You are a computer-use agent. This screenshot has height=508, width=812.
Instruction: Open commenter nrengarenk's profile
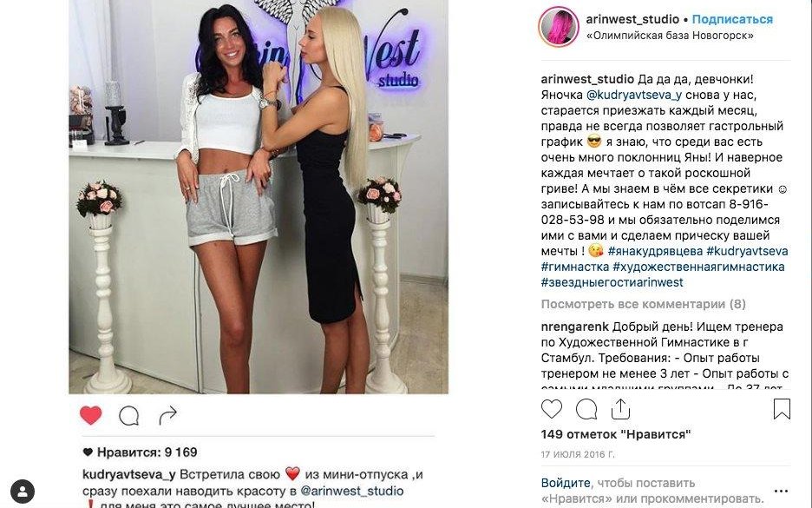(x=575, y=327)
